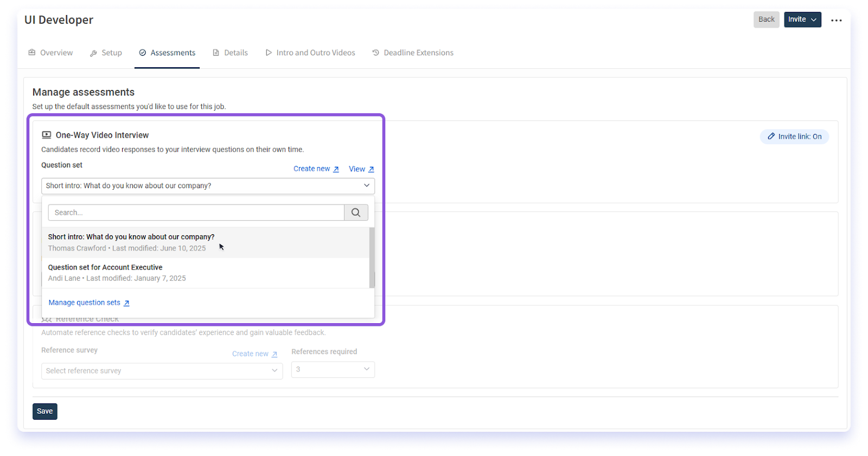868x456 pixels.
Task: Select 'Short intro: What do you know' option
Action: tap(206, 242)
